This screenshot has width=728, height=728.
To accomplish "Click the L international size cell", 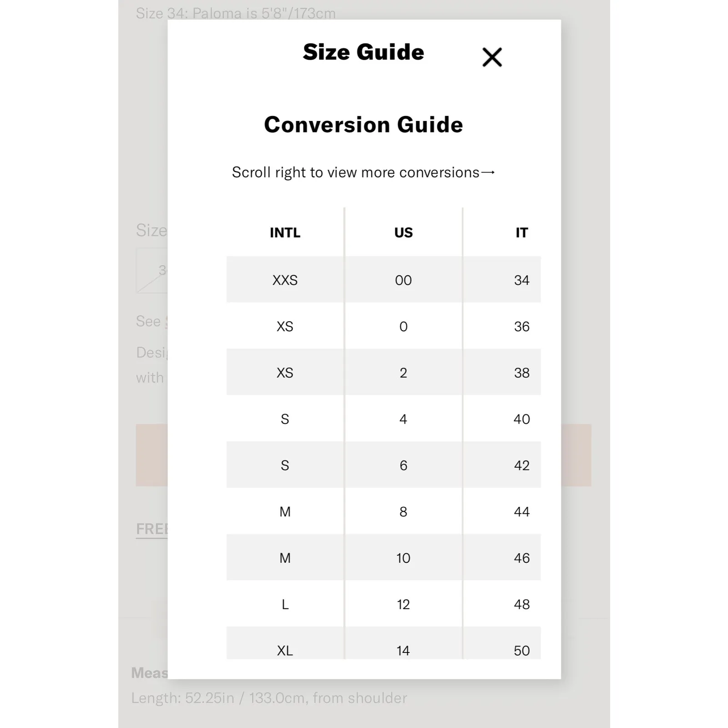I will click(x=285, y=604).
